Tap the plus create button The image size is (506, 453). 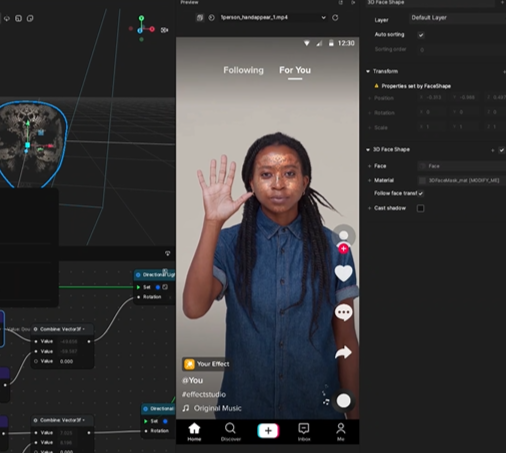(268, 431)
